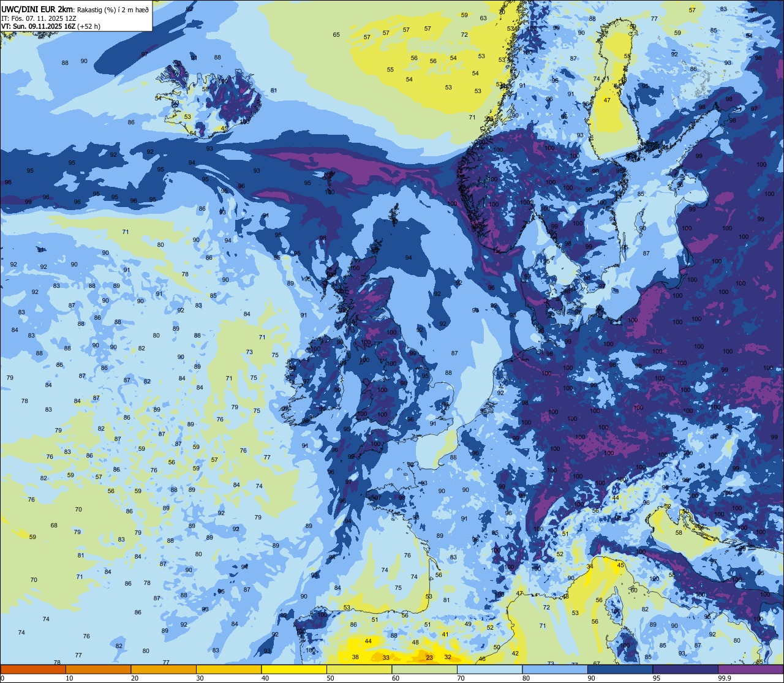
Task: Click the '63' value off northern Norway
Action: tap(483, 18)
